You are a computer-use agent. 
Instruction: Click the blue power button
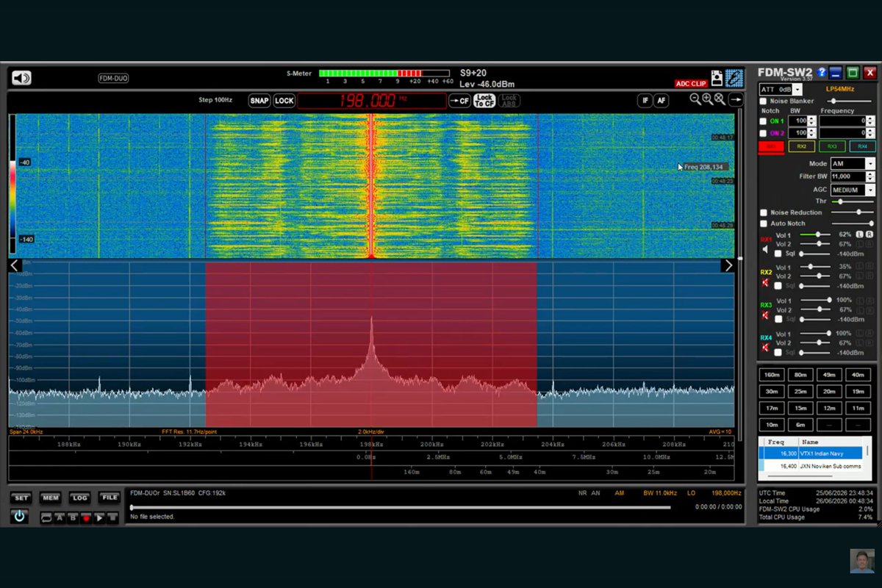point(19,516)
